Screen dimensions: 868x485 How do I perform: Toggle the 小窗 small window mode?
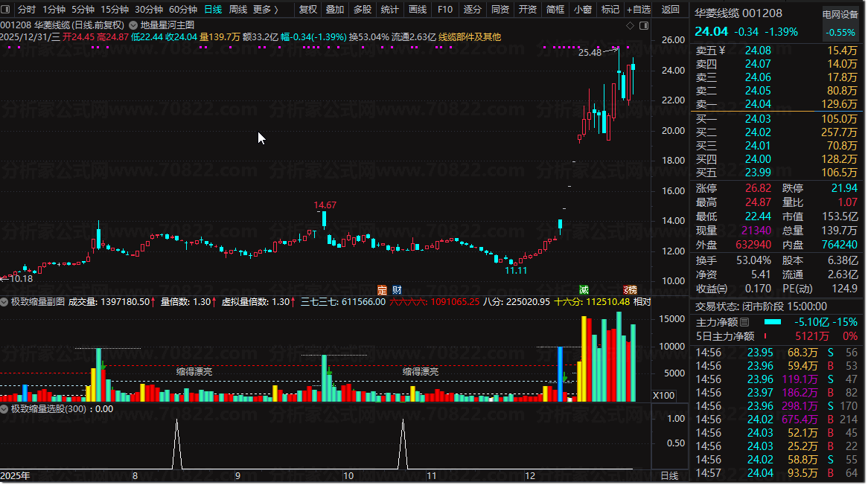coord(582,10)
